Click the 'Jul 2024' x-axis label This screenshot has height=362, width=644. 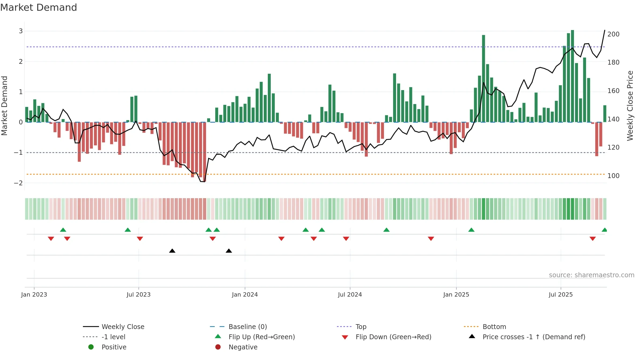click(350, 294)
